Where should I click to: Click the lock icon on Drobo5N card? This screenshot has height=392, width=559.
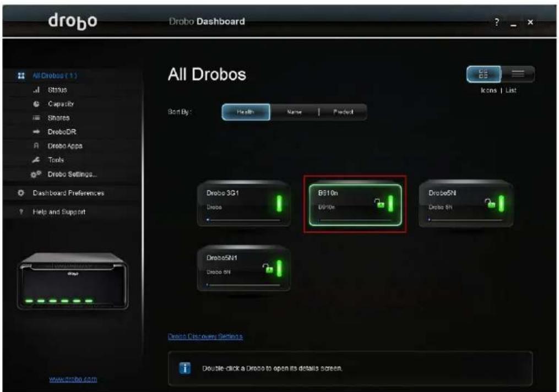pos(490,203)
